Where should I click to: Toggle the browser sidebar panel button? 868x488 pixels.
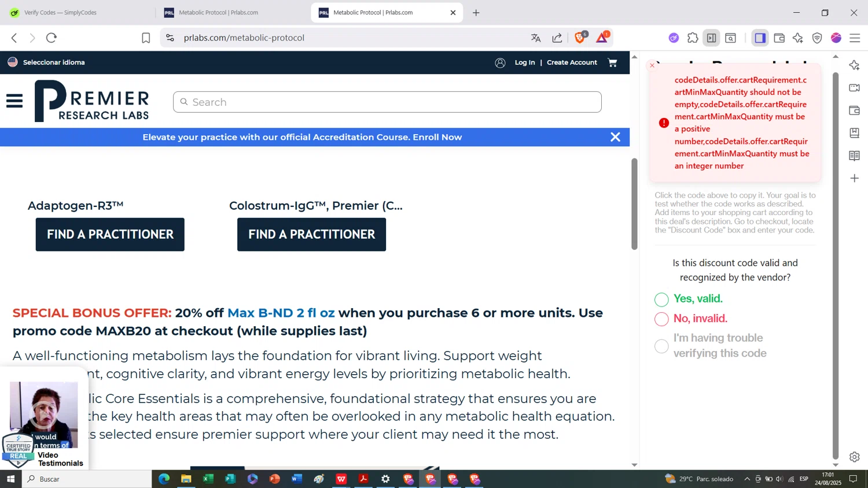760,38
